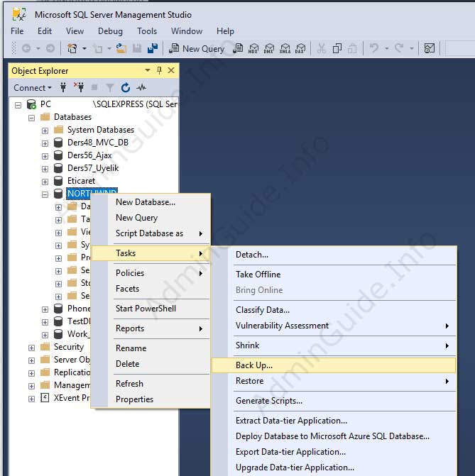475x476 pixels.
Task: Open the Activity Monitor toolbar icon
Action: tap(430, 48)
